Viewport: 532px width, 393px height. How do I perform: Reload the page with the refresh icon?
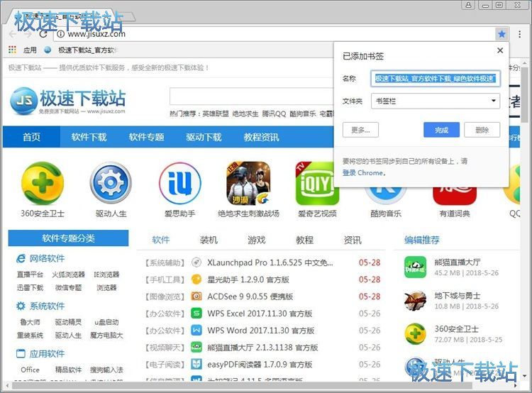[43, 34]
